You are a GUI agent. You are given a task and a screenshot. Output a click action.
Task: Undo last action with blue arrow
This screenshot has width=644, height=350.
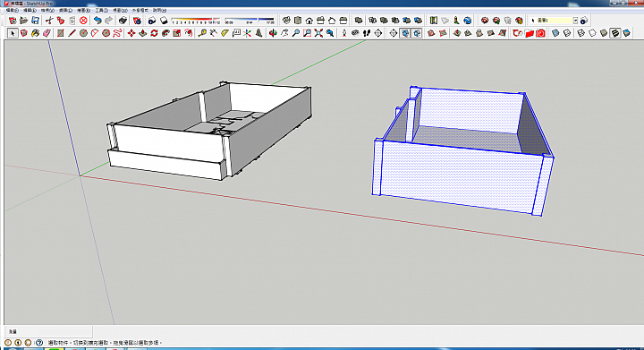pos(97,20)
